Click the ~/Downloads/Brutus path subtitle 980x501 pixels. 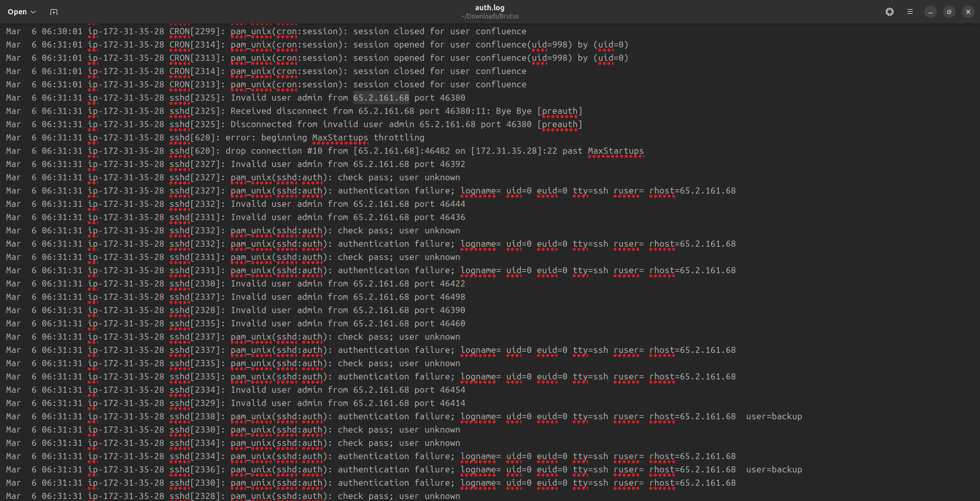pos(490,16)
